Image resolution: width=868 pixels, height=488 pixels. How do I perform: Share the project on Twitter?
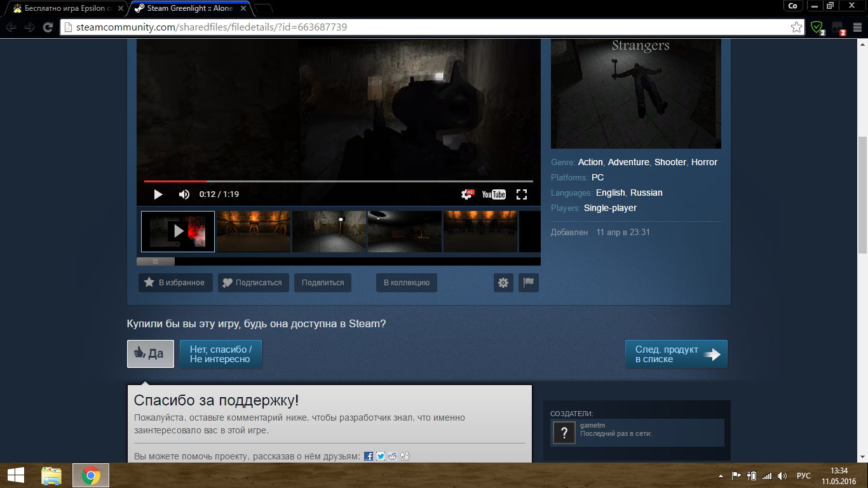pyautogui.click(x=381, y=456)
